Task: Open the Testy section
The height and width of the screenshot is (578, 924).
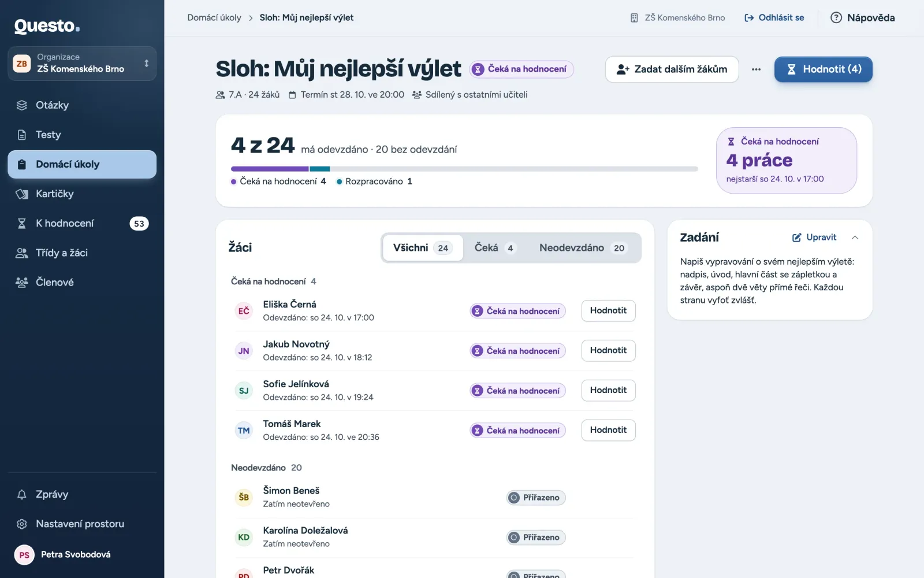Action: pos(82,135)
